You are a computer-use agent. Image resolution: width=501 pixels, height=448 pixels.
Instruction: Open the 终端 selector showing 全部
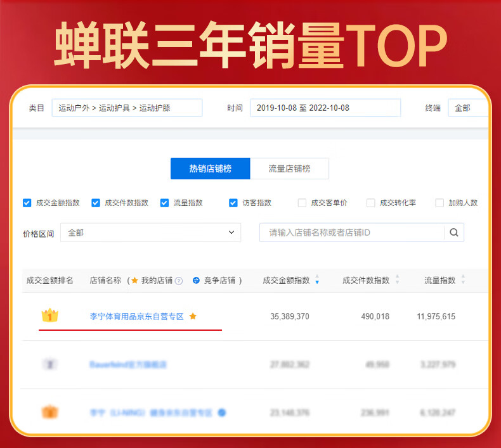468,108
